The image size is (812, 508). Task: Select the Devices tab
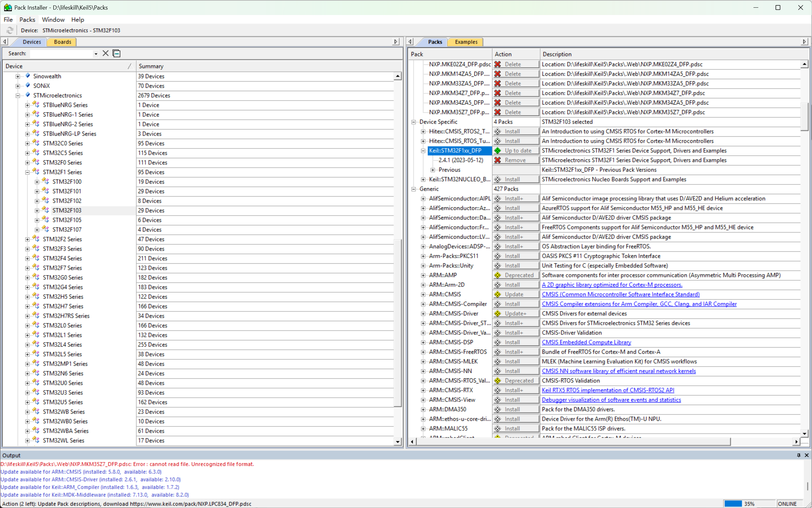coord(32,42)
